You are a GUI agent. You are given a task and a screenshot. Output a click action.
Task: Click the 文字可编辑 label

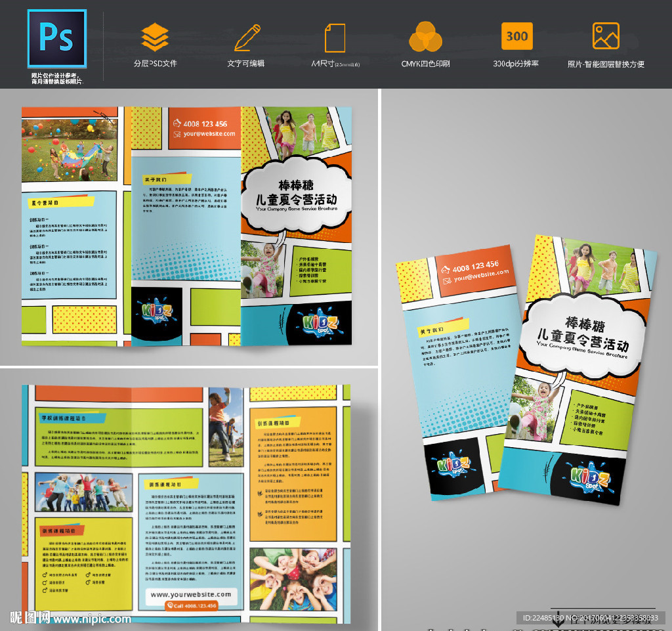click(245, 64)
